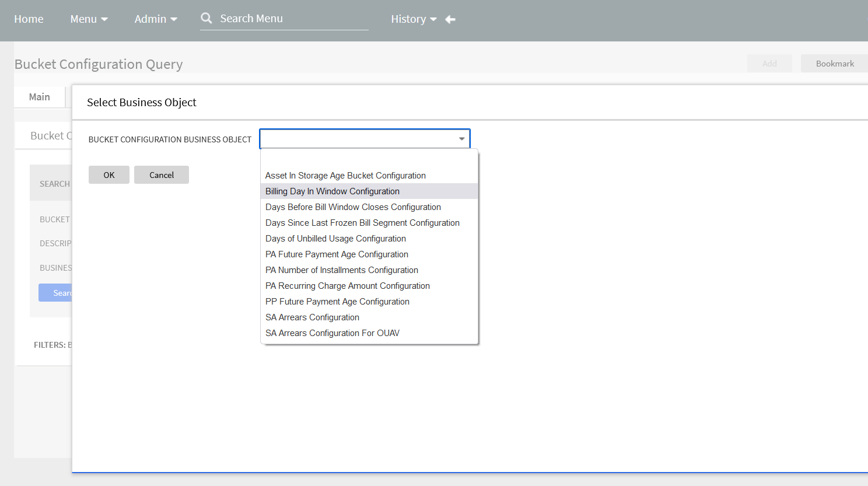Expand the Bucket Configuration Business Object dropdown arrow
The height and width of the screenshot is (486, 868).
point(461,138)
